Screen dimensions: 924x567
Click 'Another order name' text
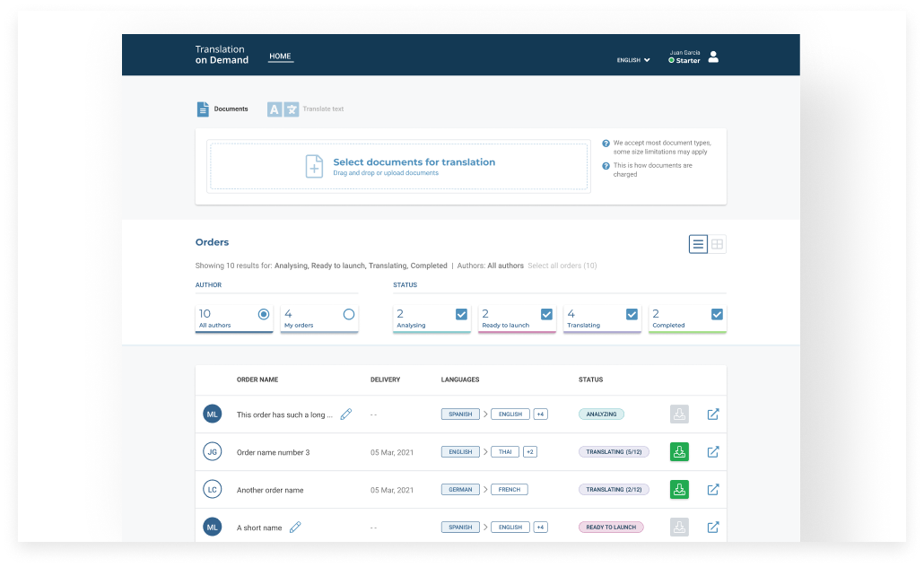tap(270, 491)
